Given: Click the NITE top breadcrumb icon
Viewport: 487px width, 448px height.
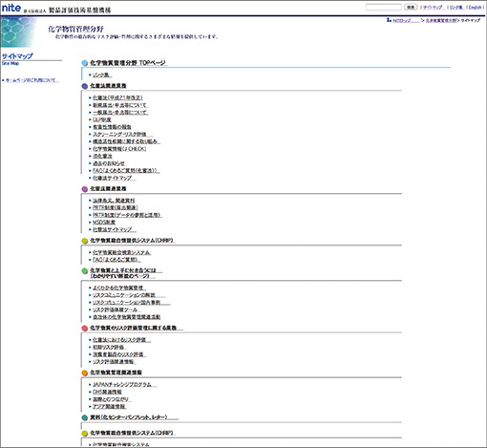Looking at the screenshot, I should pos(389,20).
